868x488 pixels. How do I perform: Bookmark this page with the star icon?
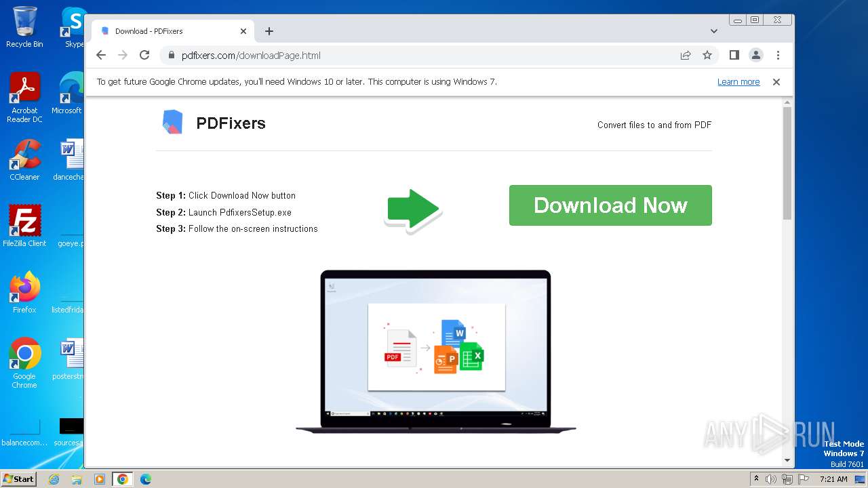click(707, 56)
